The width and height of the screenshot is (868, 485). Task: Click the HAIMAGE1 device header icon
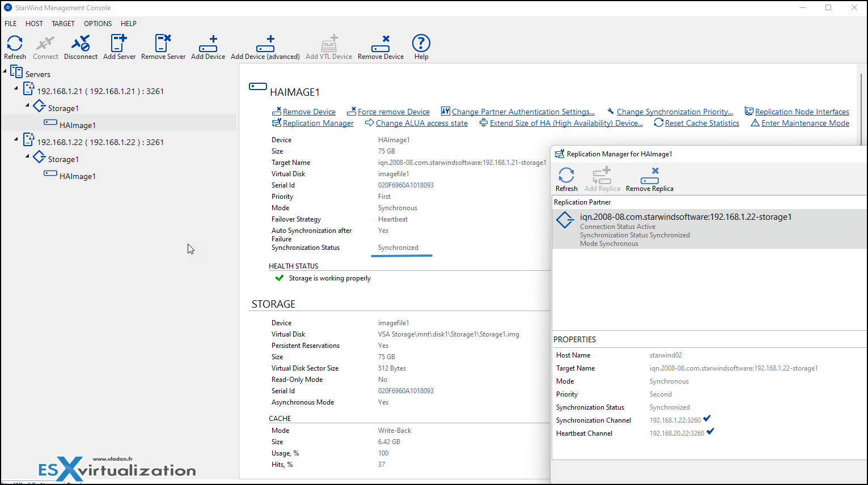tap(258, 87)
